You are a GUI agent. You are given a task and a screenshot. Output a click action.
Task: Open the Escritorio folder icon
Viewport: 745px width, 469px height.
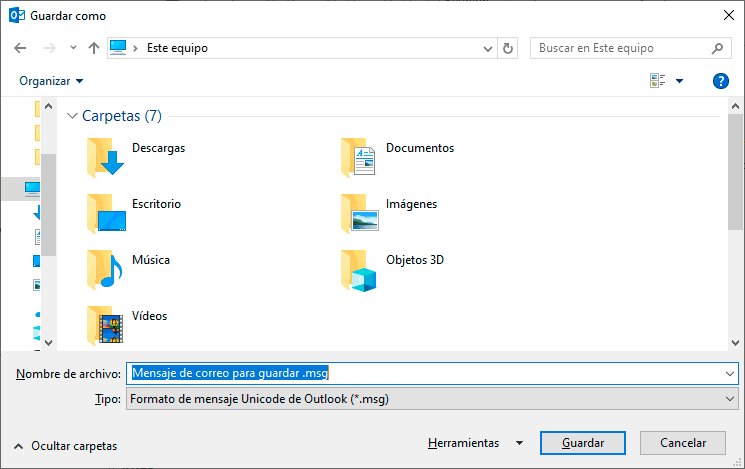click(105, 211)
